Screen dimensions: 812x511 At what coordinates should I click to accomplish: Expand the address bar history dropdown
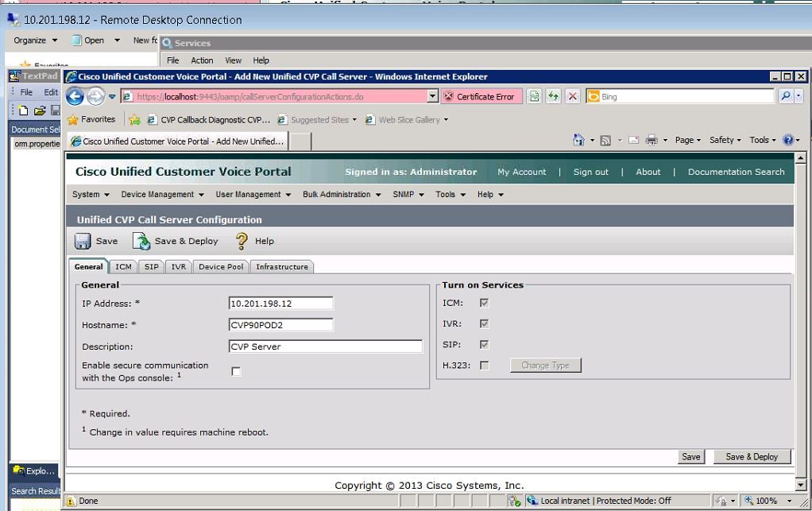(431, 95)
